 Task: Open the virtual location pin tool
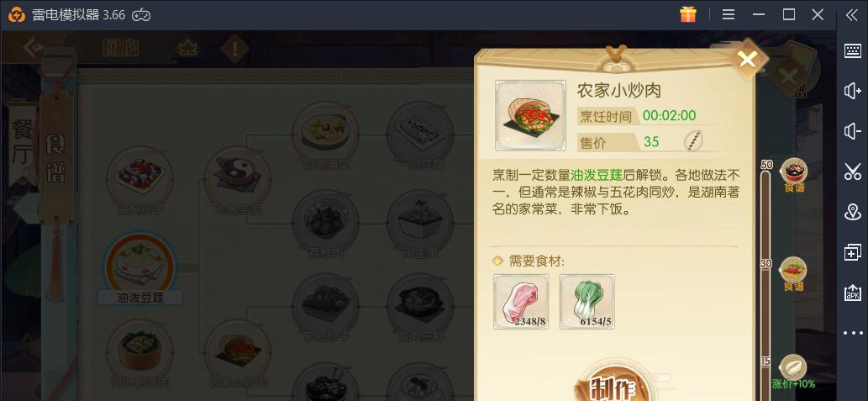click(853, 212)
